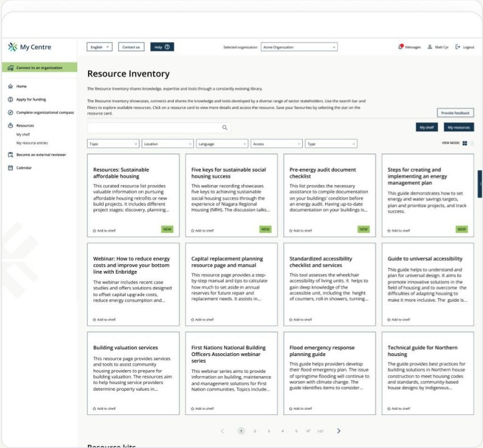Expand the Access filter dropdown
Viewport: 483px width, 448px height.
coord(277,144)
